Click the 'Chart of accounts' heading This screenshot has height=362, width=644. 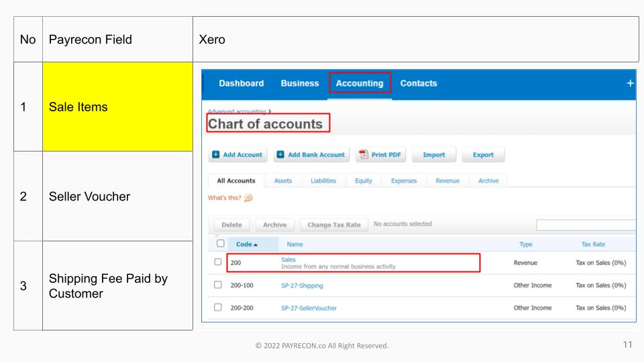tap(266, 124)
